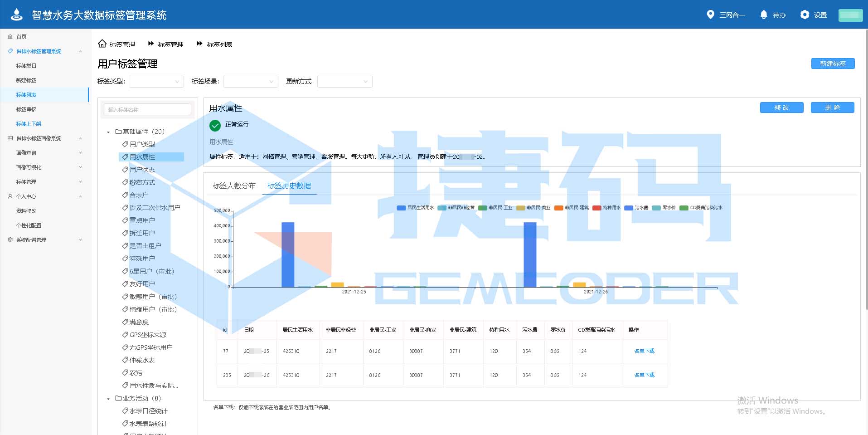Click the 个人中心 person icon
Image resolution: width=868 pixels, height=435 pixels.
click(x=10, y=196)
